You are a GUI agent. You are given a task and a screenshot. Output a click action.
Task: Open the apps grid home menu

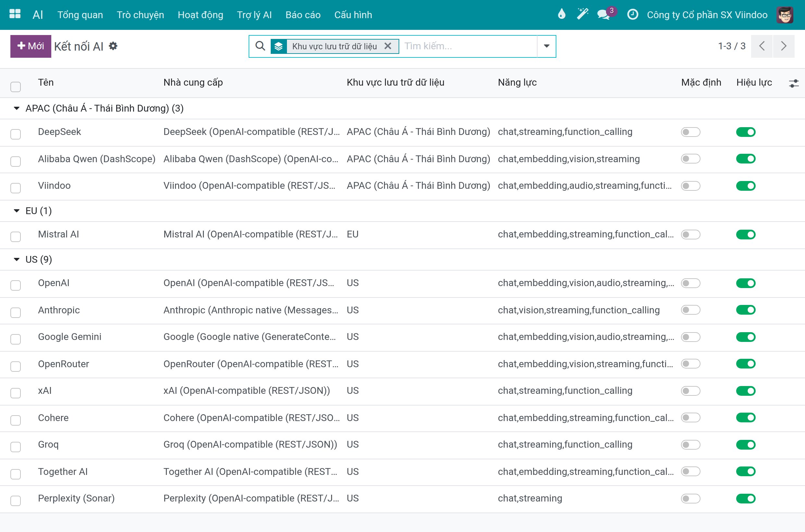[15, 14]
